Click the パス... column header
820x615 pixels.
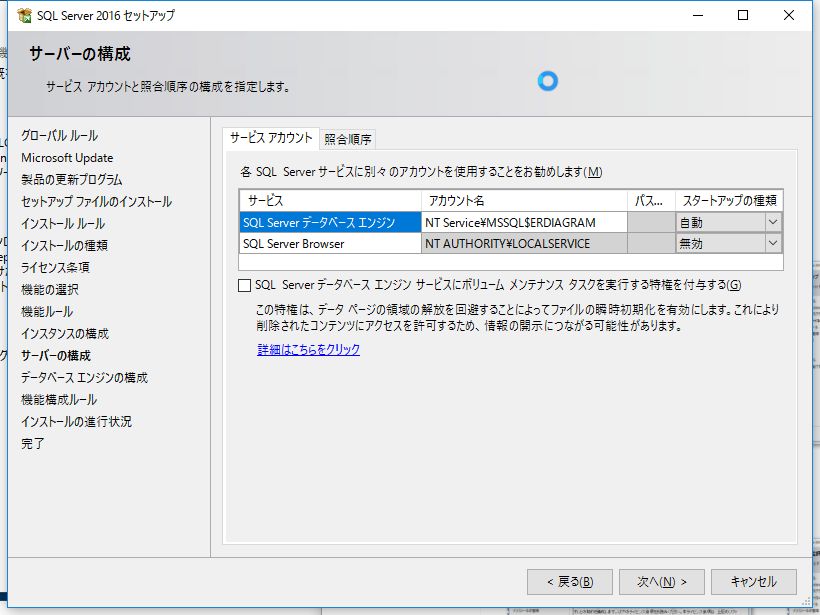(x=651, y=200)
